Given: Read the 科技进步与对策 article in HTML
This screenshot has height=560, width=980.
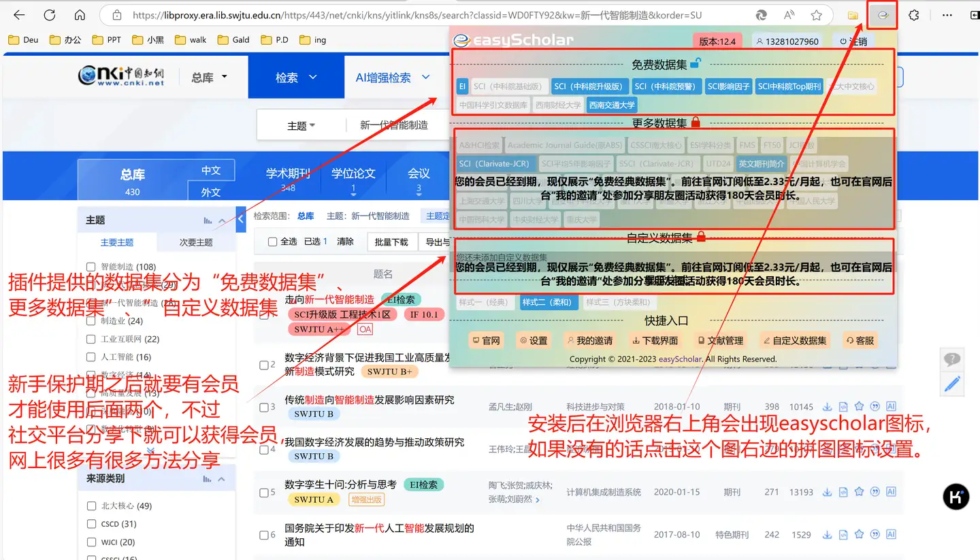Looking at the screenshot, I should pyautogui.click(x=843, y=407).
